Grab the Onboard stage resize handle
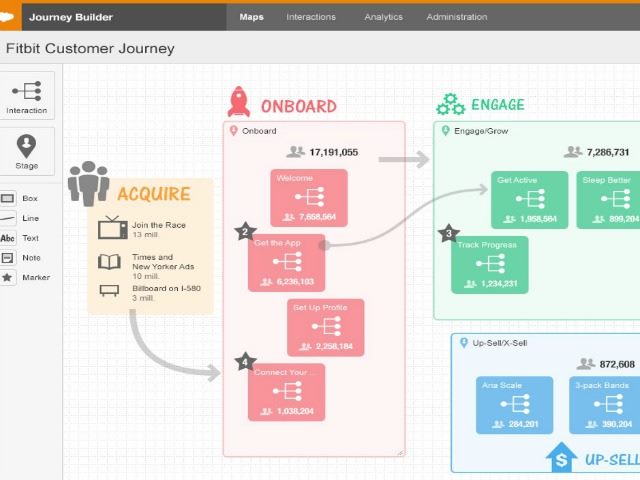640x480 pixels. click(401, 452)
